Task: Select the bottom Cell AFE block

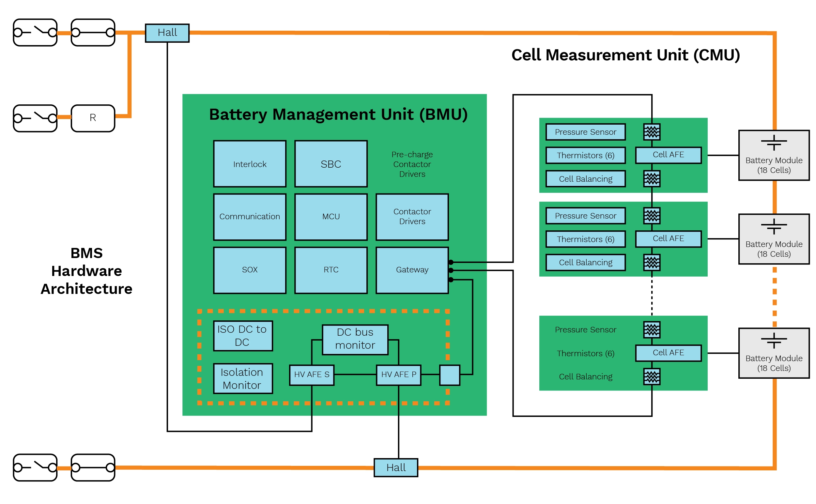Action: [668, 353]
